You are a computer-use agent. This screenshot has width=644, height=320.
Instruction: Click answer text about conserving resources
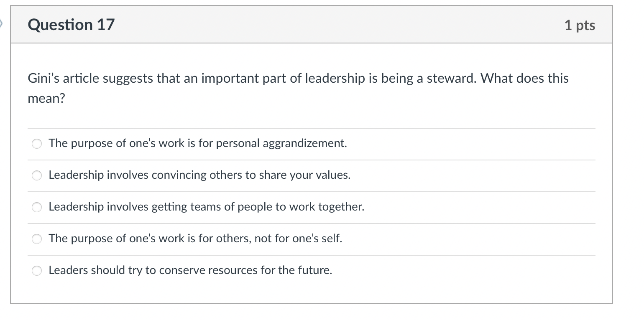tap(190, 271)
